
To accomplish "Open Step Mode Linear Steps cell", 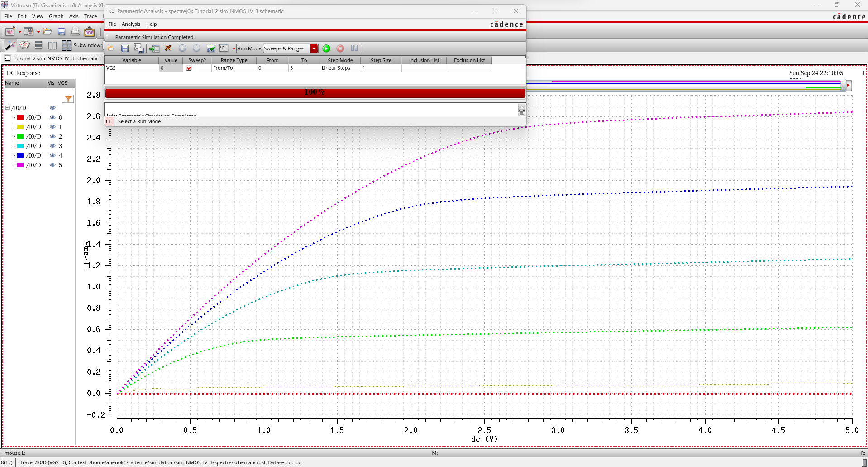I will 340,68.
